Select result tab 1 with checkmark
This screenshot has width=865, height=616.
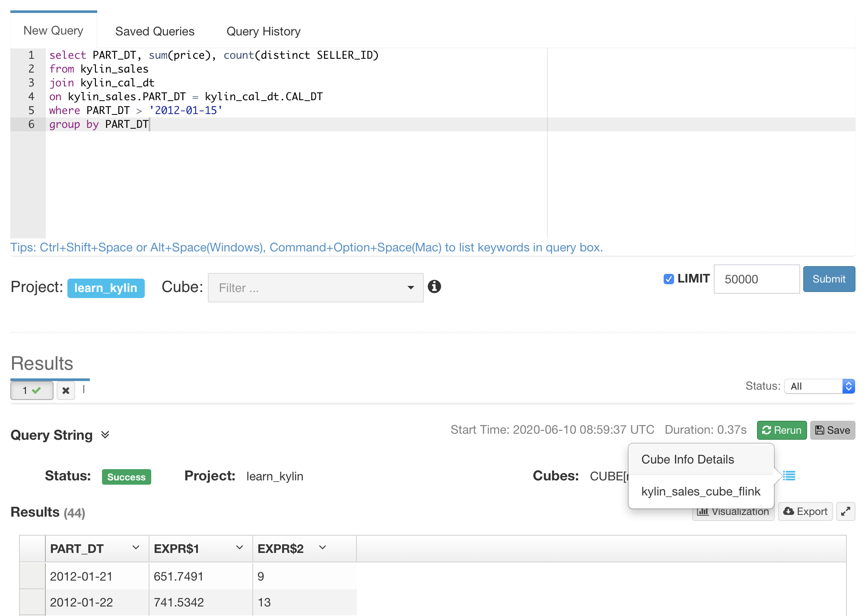pyautogui.click(x=32, y=391)
